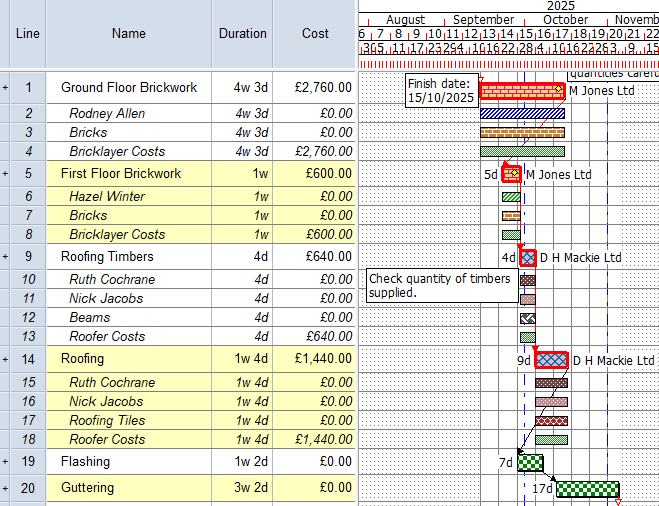Toggle the expander beside line 14 Roofing

(x=5, y=359)
